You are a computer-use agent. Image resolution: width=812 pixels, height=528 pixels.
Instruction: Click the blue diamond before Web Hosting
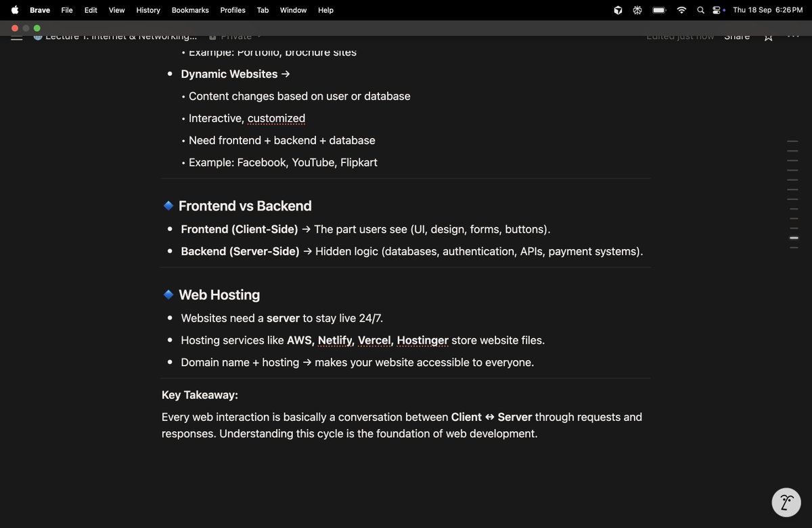[168, 294]
